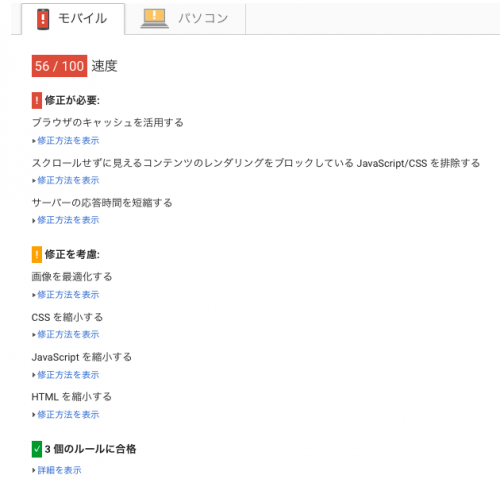Click the 修正を考慮: heading
Image resolution: width=500 pixels, height=479 pixels.
(72, 255)
